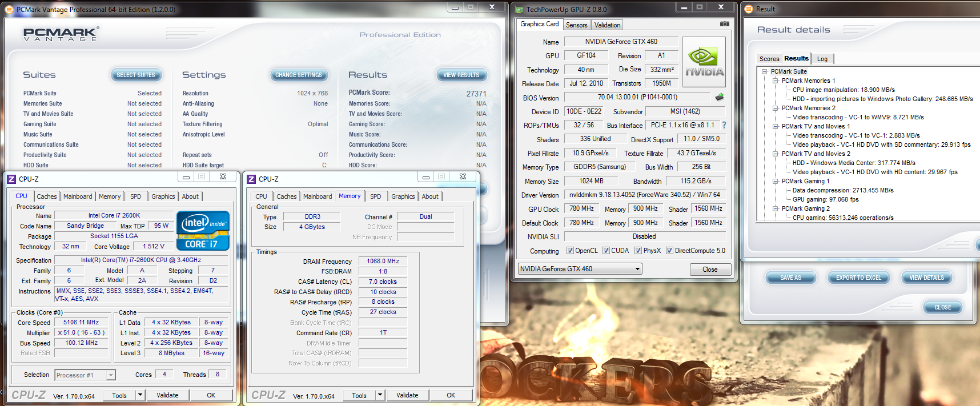This screenshot has height=406, width=980.
Task: Click the GPU-Z title bar icon
Action: pyautogui.click(x=519, y=10)
